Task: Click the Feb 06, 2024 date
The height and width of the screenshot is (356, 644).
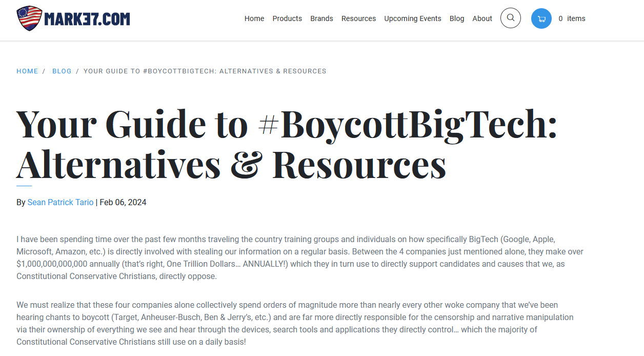Action: [123, 203]
